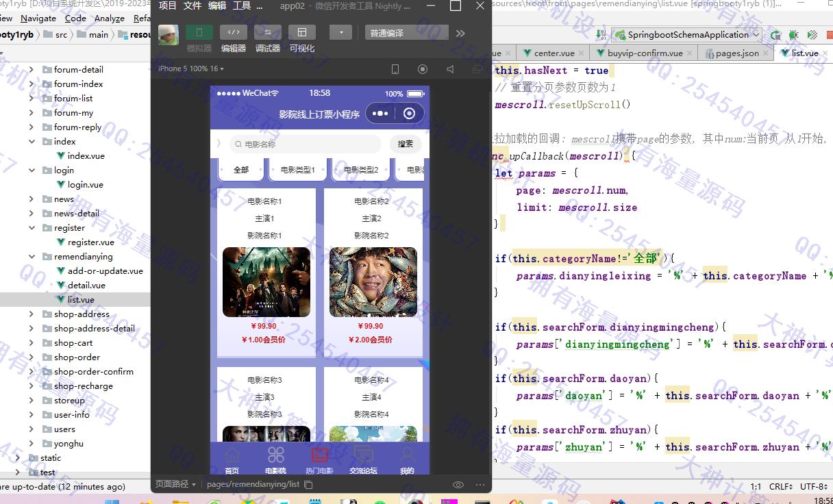Click the build project binary arrow icon

coord(600,34)
